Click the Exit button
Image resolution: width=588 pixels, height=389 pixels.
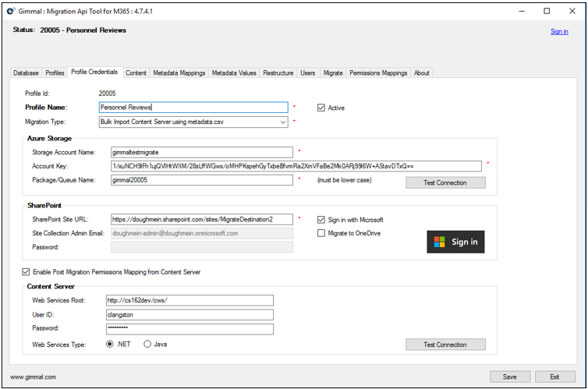(554, 377)
